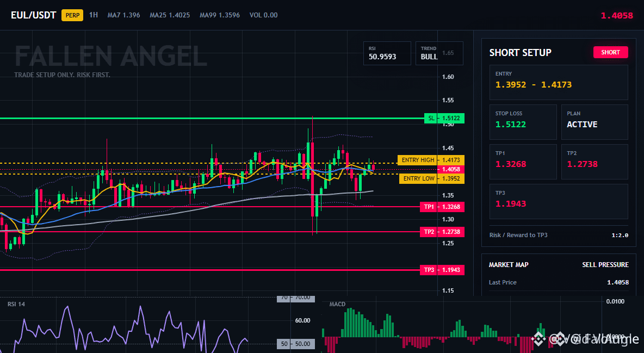Click the SELL PRESSURE label
The height and width of the screenshot is (353, 644).
click(x=605, y=265)
